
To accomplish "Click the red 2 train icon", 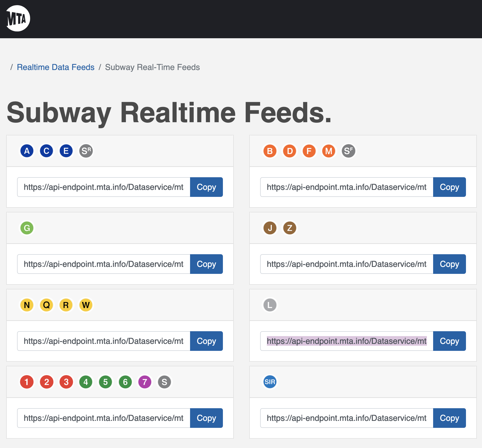I will [x=47, y=382].
